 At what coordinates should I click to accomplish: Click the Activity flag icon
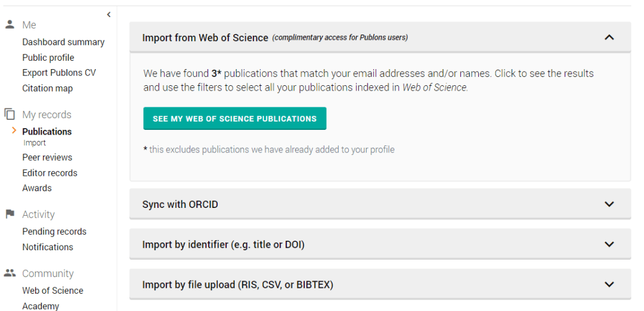pos(10,214)
